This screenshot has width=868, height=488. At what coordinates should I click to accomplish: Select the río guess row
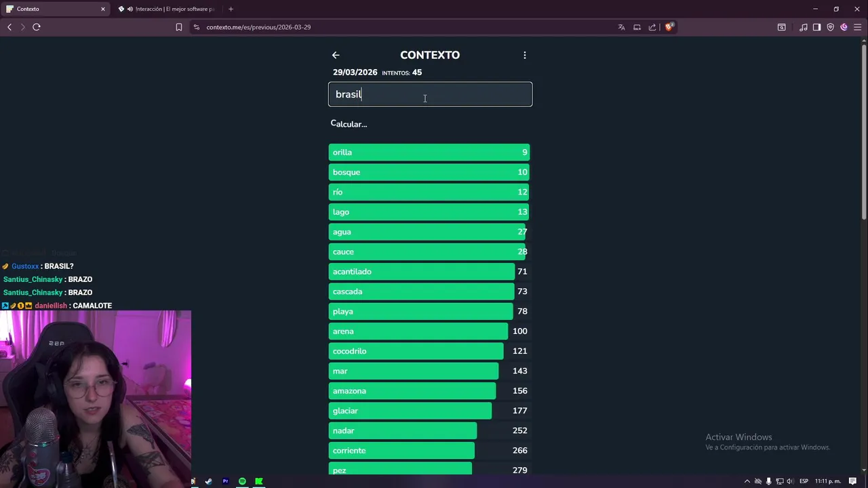(x=430, y=192)
